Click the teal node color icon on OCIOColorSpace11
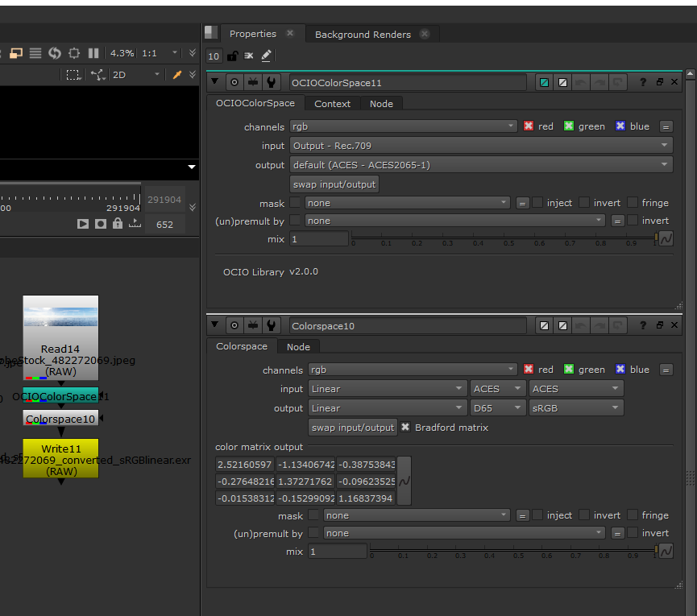Viewport: 697px width, 616px height. pos(545,82)
